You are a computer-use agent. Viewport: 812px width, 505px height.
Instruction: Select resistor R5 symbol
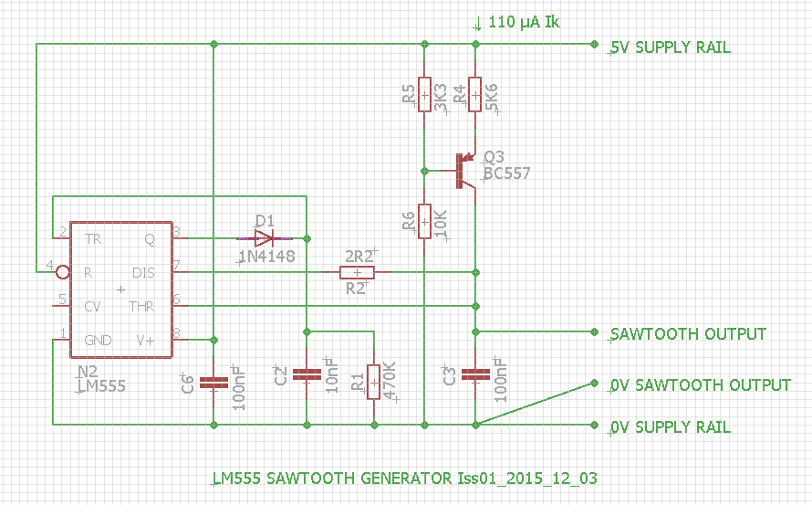point(424,94)
